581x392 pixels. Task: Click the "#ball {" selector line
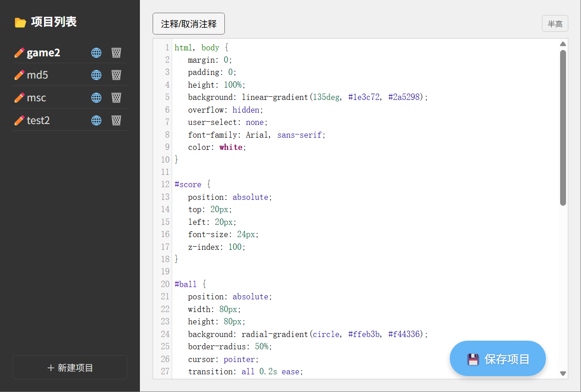pos(190,284)
